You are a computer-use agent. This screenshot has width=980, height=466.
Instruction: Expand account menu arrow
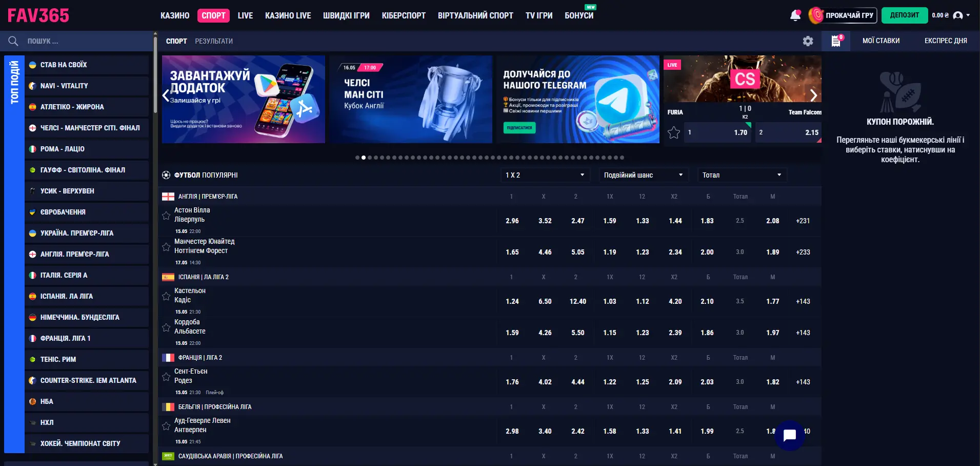point(968,15)
